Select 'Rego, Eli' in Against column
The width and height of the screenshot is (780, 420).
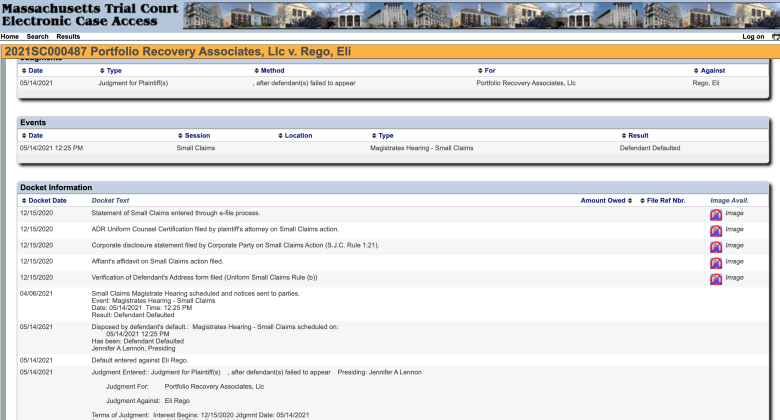(x=706, y=83)
